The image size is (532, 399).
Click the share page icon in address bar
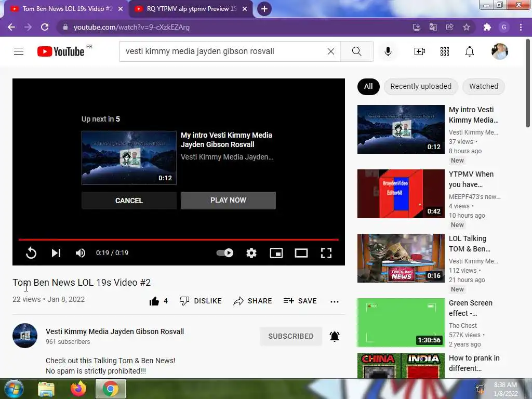click(450, 27)
